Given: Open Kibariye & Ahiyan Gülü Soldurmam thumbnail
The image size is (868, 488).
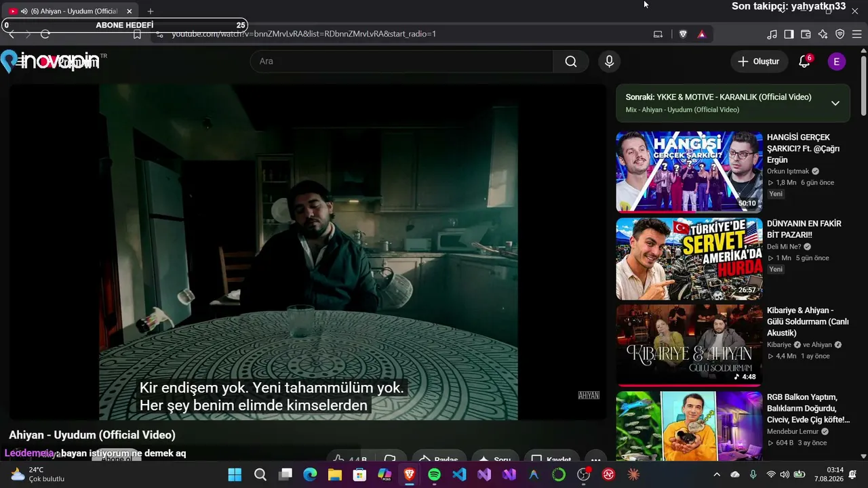Looking at the screenshot, I should click(x=689, y=345).
